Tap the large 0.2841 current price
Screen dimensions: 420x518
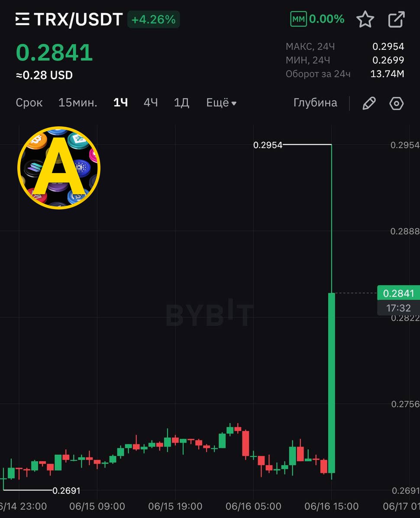pyautogui.click(x=55, y=52)
